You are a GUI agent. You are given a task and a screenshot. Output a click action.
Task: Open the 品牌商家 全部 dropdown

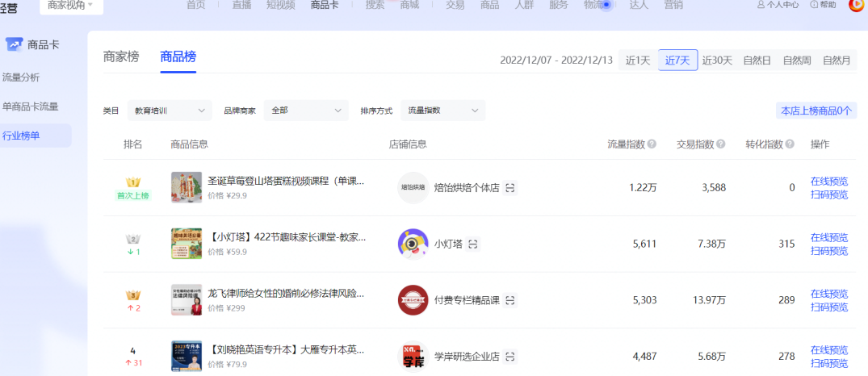coord(306,110)
